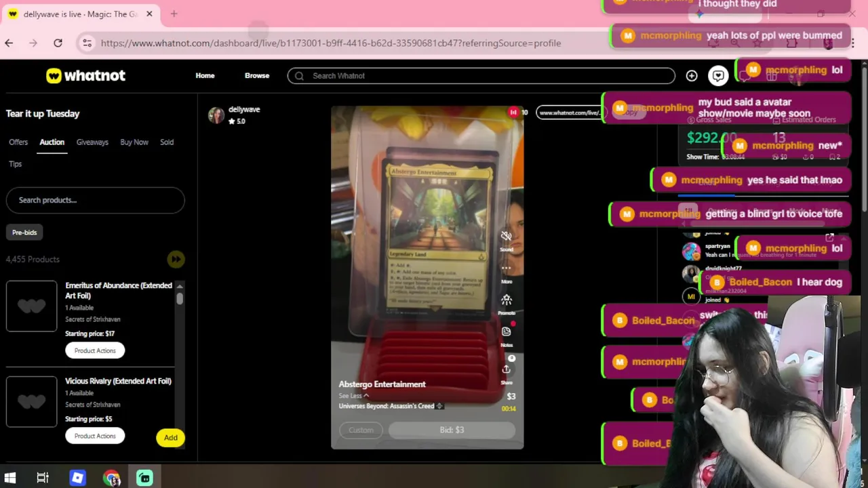Open the green streaming app in taskbar
The width and height of the screenshot is (868, 488).
144,478
